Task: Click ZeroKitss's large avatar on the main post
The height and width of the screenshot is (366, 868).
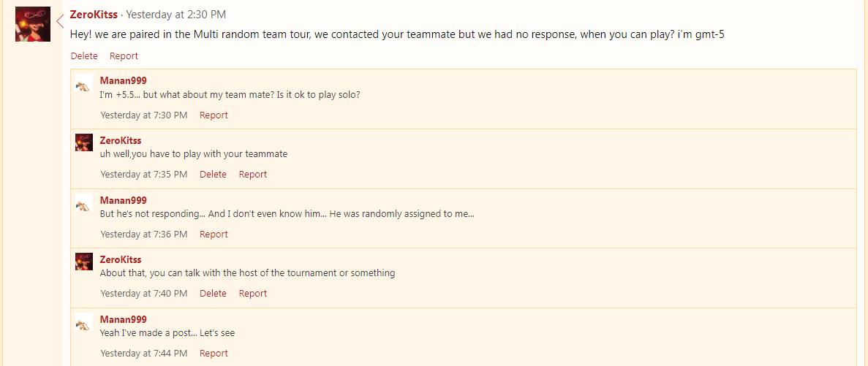Action: [33, 24]
